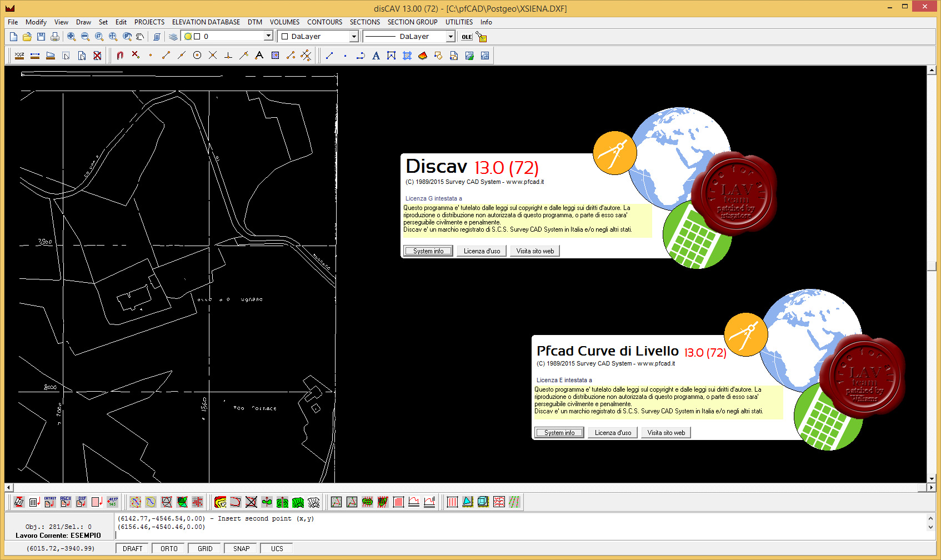
Task: Click the Zoom in magnifier icon
Action: (71, 37)
